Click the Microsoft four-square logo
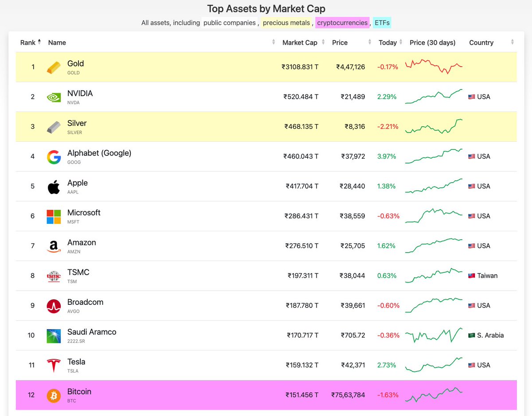The height and width of the screenshot is (416, 532). click(54, 216)
